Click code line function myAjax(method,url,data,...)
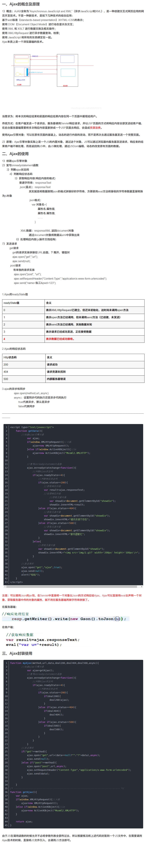This screenshot has width=146, height=868. (54, 663)
